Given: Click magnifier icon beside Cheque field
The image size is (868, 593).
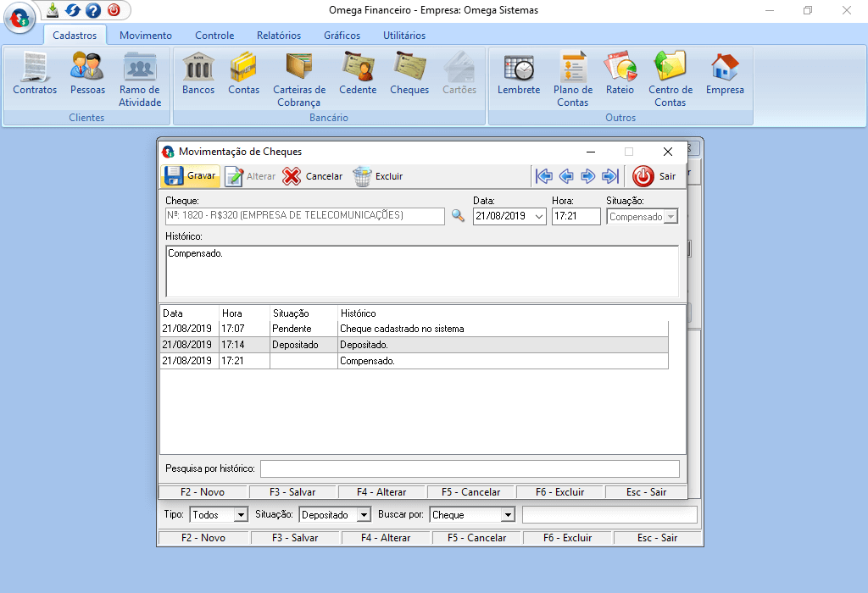Looking at the screenshot, I should [458, 216].
